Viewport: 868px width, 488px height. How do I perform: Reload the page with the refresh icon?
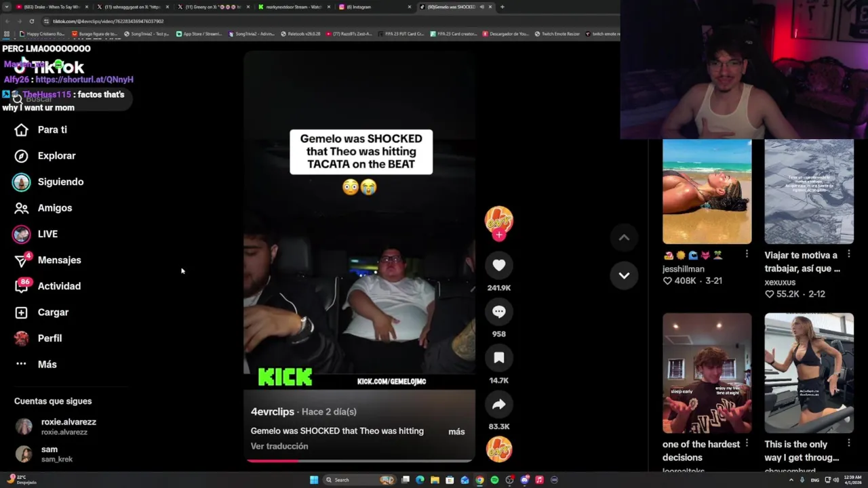coord(31,21)
